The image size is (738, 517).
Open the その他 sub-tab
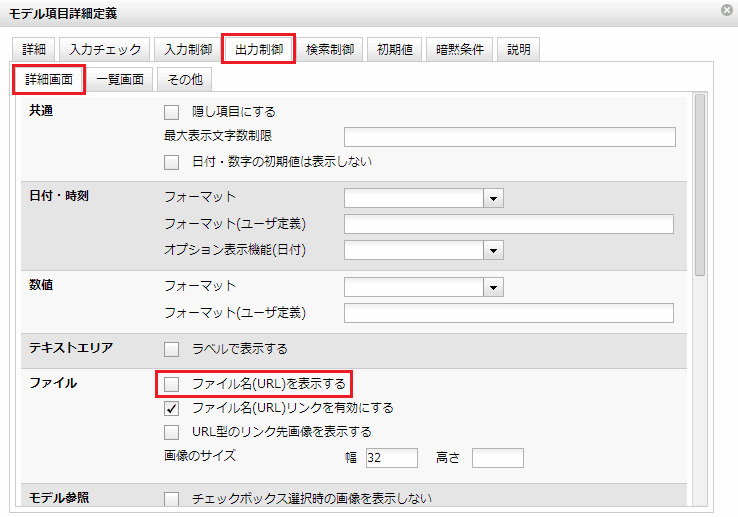point(184,79)
